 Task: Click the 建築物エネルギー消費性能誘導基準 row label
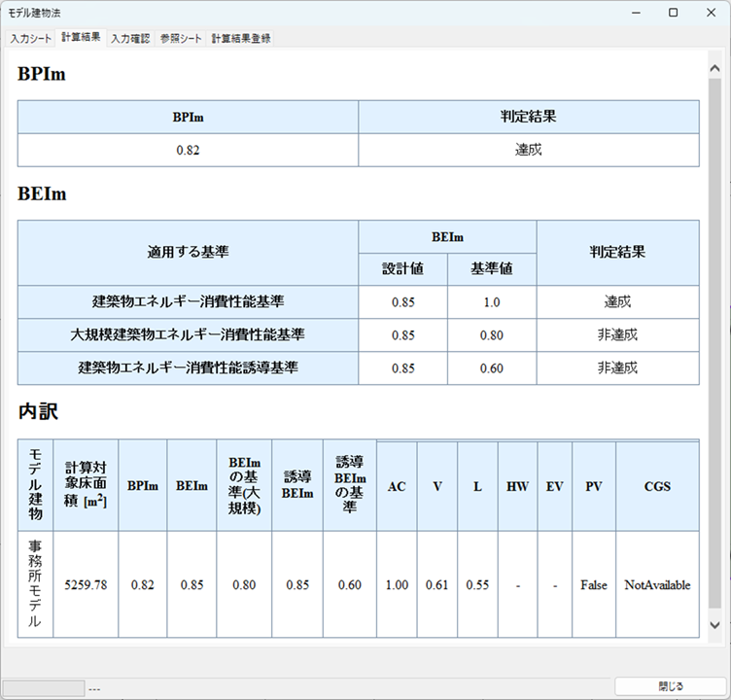[x=188, y=368]
